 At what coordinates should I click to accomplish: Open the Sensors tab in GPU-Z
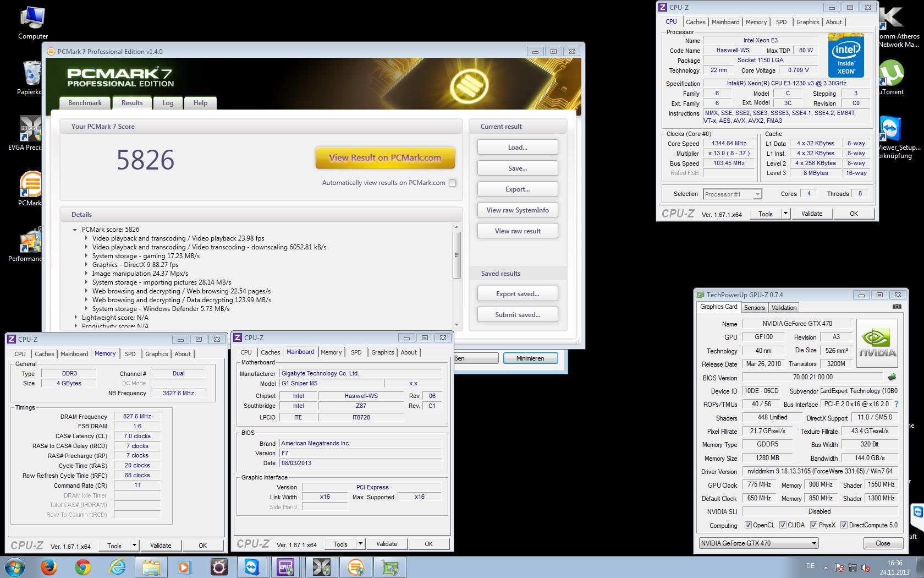point(754,308)
